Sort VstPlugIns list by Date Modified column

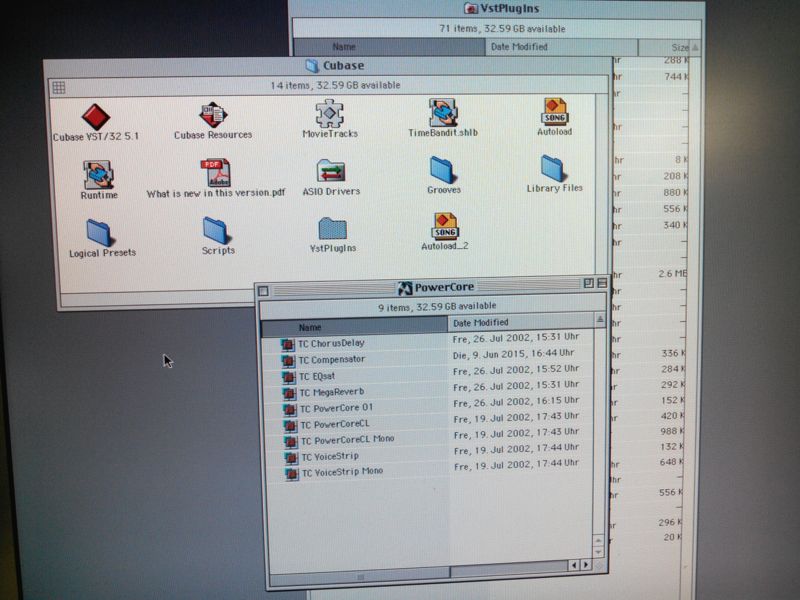point(561,47)
